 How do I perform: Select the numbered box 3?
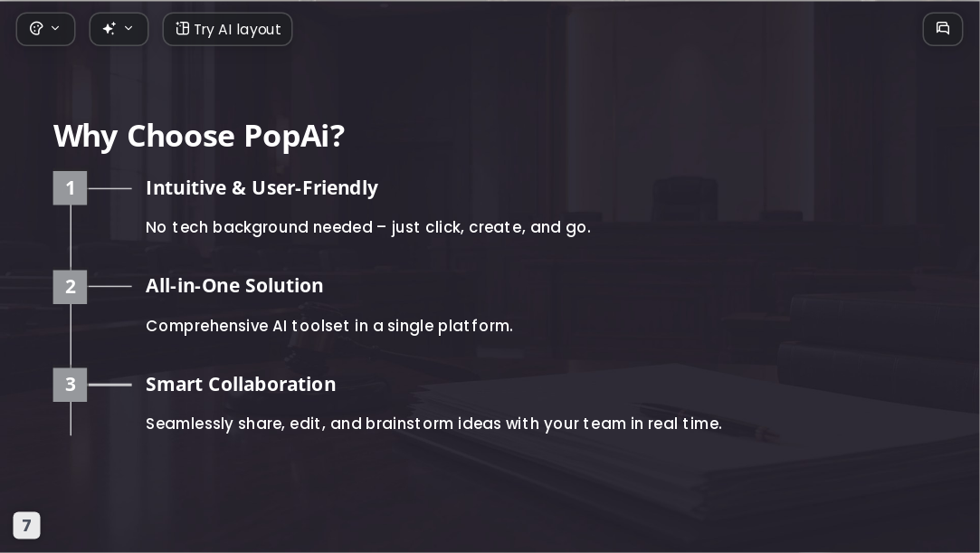[x=70, y=385]
